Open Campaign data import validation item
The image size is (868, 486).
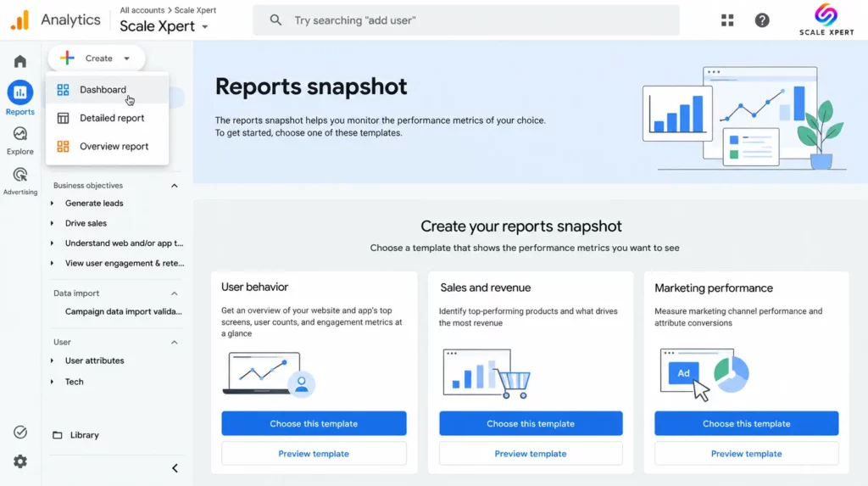pos(124,311)
